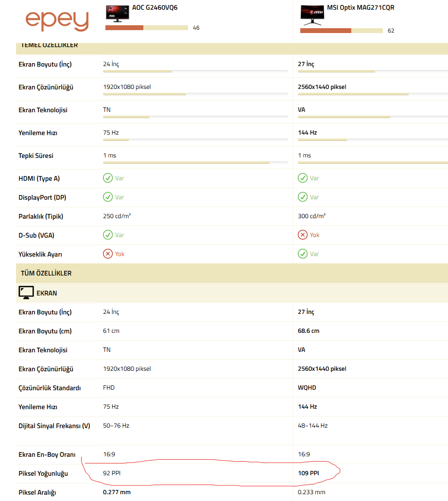The image size is (448, 501).
Task: Click the TÜM ÖZELLİKLER section header
Action: [232, 273]
